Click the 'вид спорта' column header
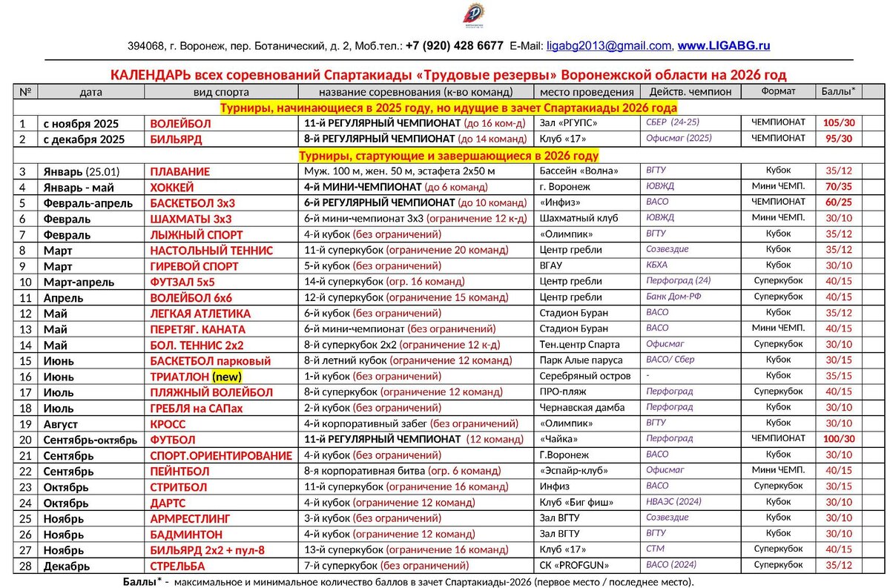Screen dimensions: 890x588 (x=222, y=92)
